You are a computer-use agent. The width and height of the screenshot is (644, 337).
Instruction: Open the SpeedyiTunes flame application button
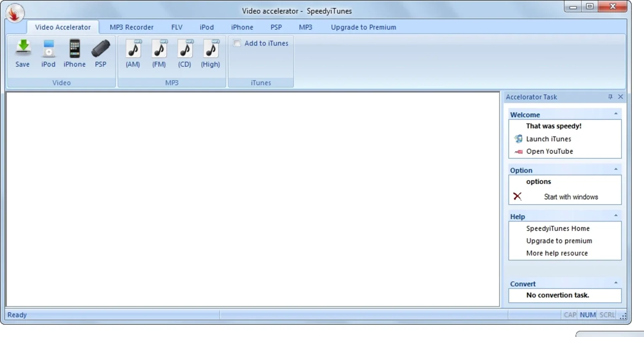click(15, 13)
